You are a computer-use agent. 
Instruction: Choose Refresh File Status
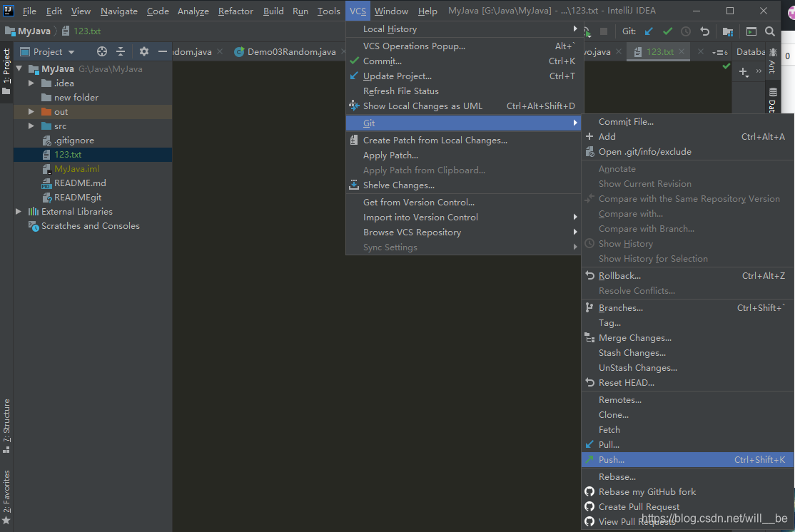coord(463,91)
